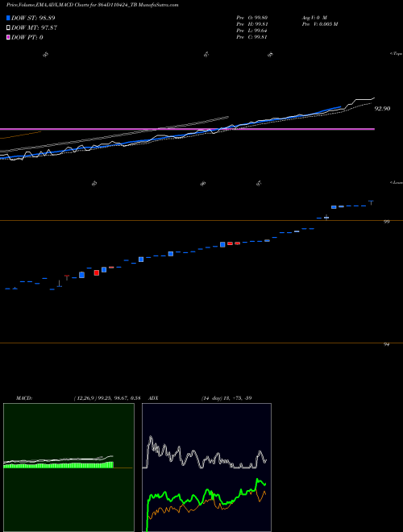403x532 pixels.
Task: Click the 'Pre V: 0.005 M' volume text
Action: [x=319, y=24]
